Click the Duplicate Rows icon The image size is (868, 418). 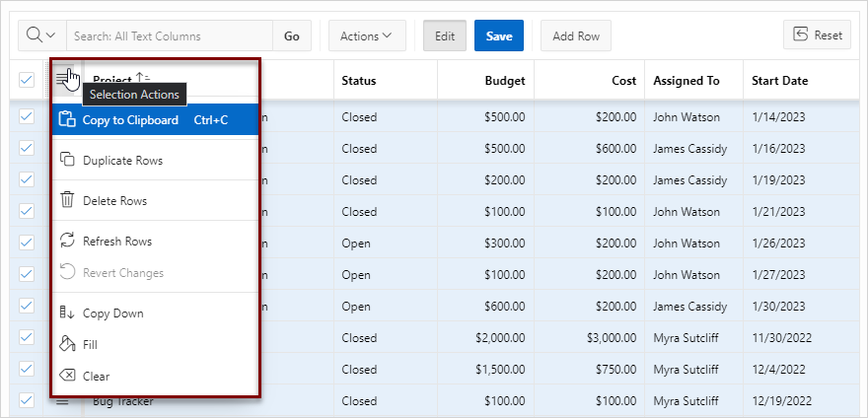tap(67, 161)
